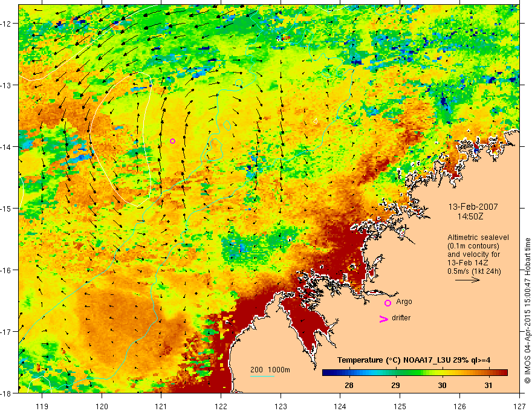Click the longitude axis label 121
This screenshot has width=532, height=411.
pyautogui.click(x=161, y=406)
